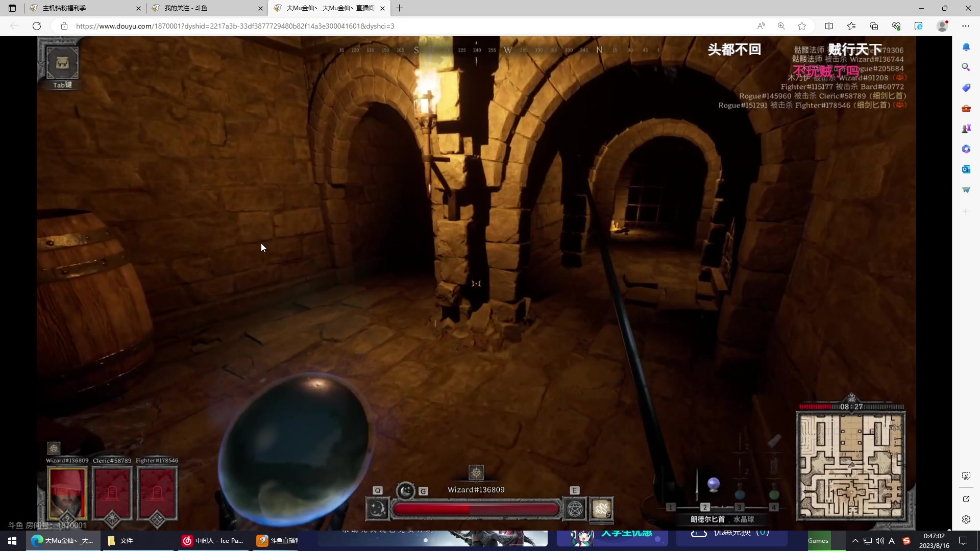The image size is (980, 551).
Task: Open sidebar Games chess icon
Action: (x=966, y=129)
